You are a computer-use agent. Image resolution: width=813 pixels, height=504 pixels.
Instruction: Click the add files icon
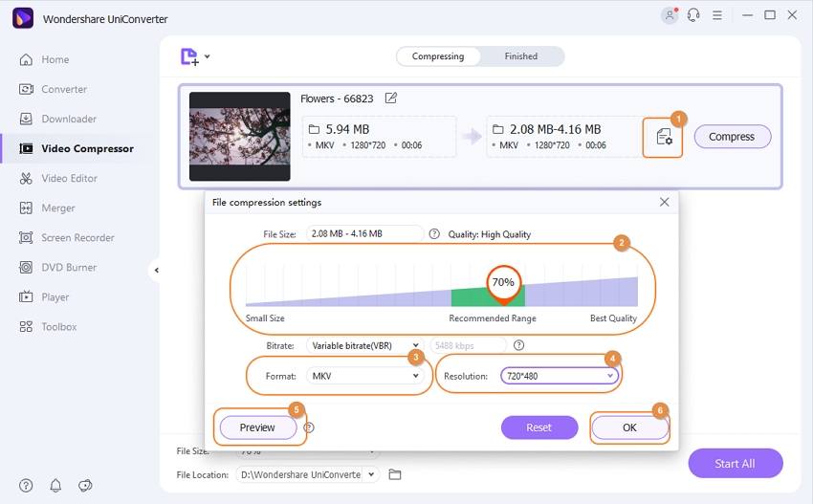pyautogui.click(x=189, y=56)
